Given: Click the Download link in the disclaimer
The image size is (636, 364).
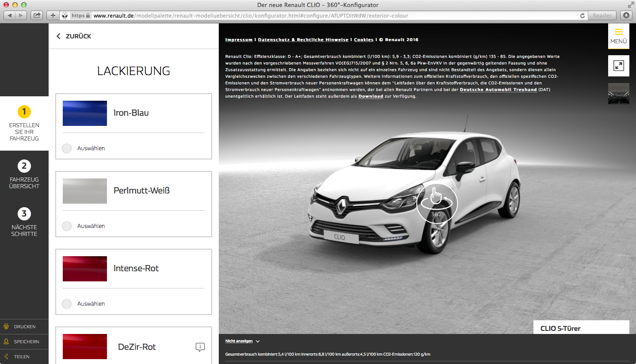Looking at the screenshot, I should click(371, 96).
